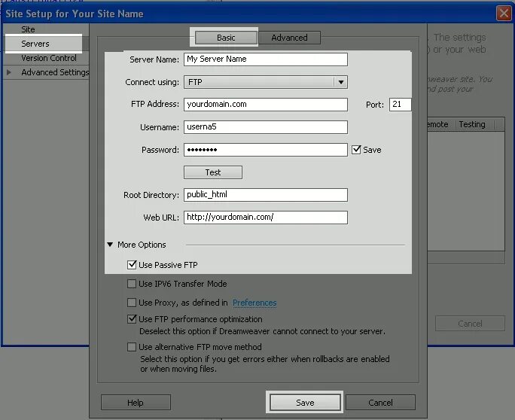Viewport: 515px width, 420px height.
Task: Click the Port field showing 21
Action: tap(400, 105)
